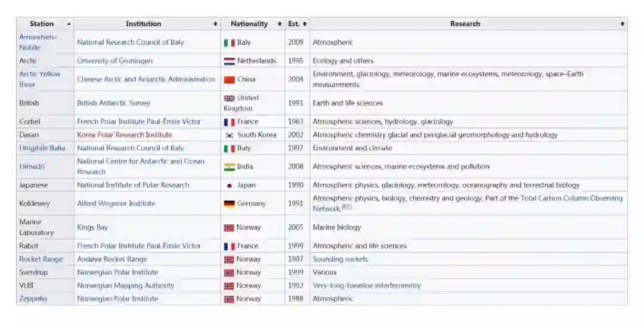
Task: Sort table by Est. column arrow
Action: tap(304, 24)
